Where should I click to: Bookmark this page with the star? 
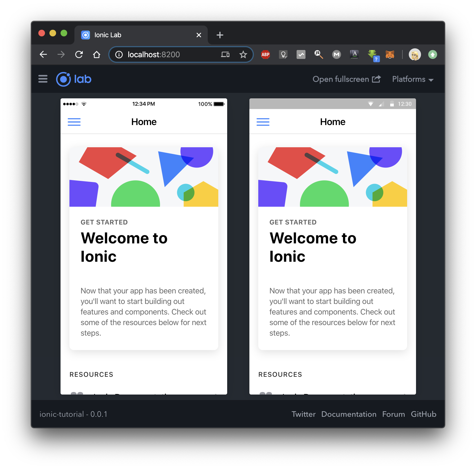click(x=243, y=54)
